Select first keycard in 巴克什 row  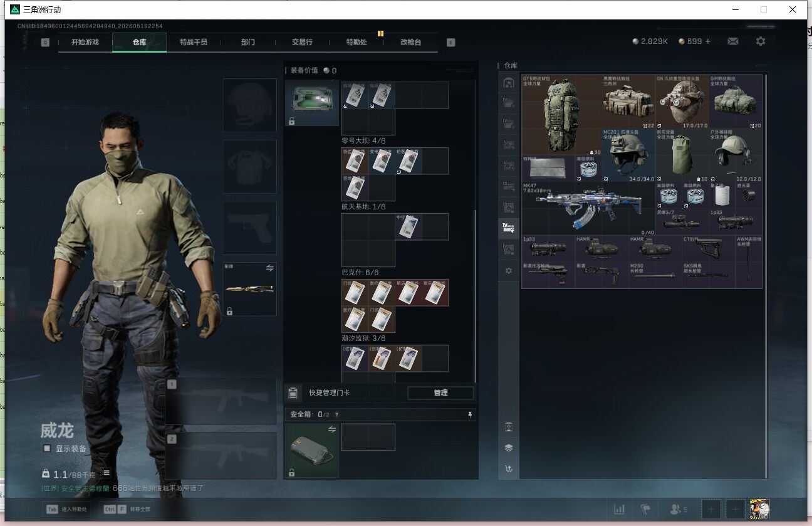[355, 292]
